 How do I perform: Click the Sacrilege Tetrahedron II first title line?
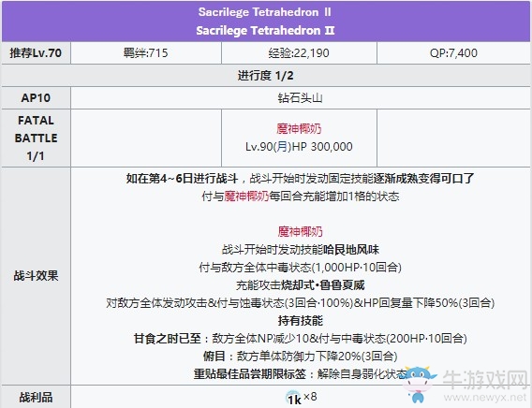[x=265, y=12]
